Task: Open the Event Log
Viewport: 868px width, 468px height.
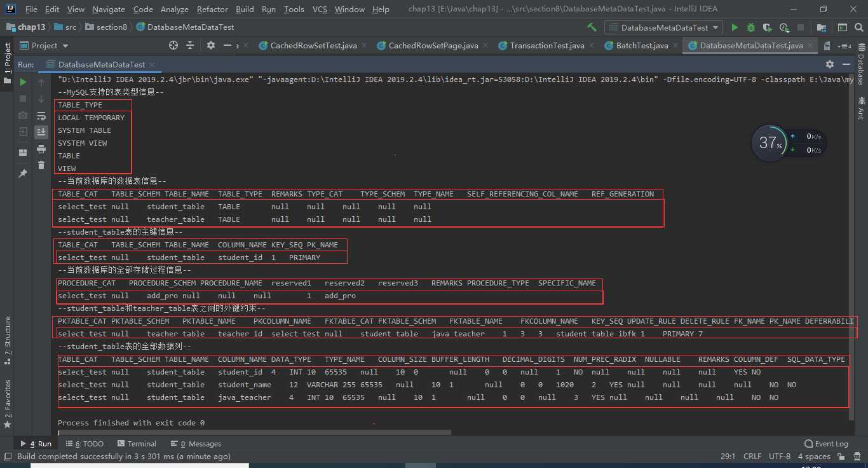Action: point(826,444)
